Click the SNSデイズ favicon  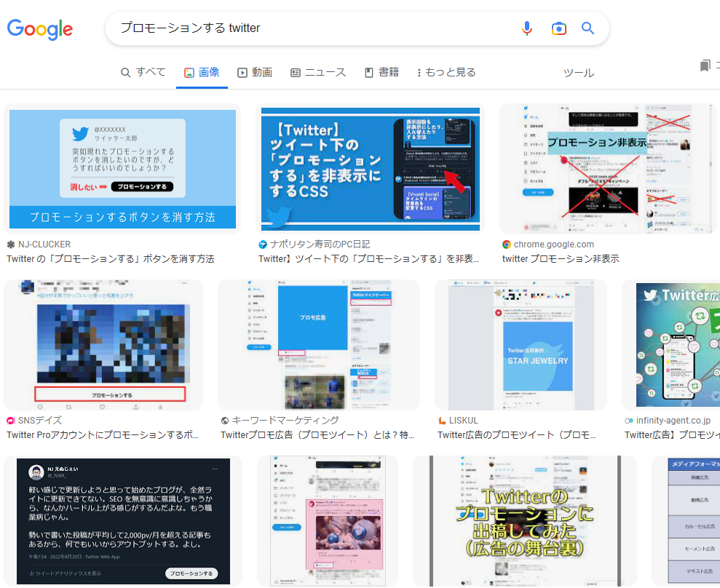11,421
